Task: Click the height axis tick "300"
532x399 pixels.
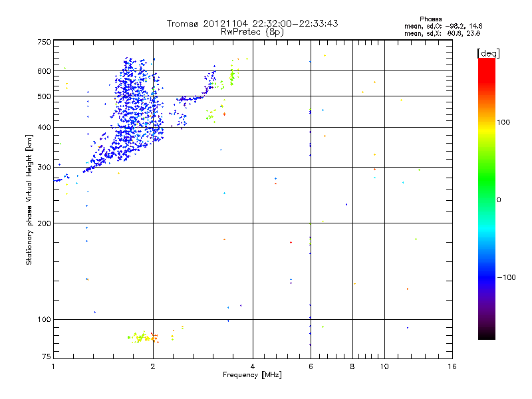Action: coord(44,168)
